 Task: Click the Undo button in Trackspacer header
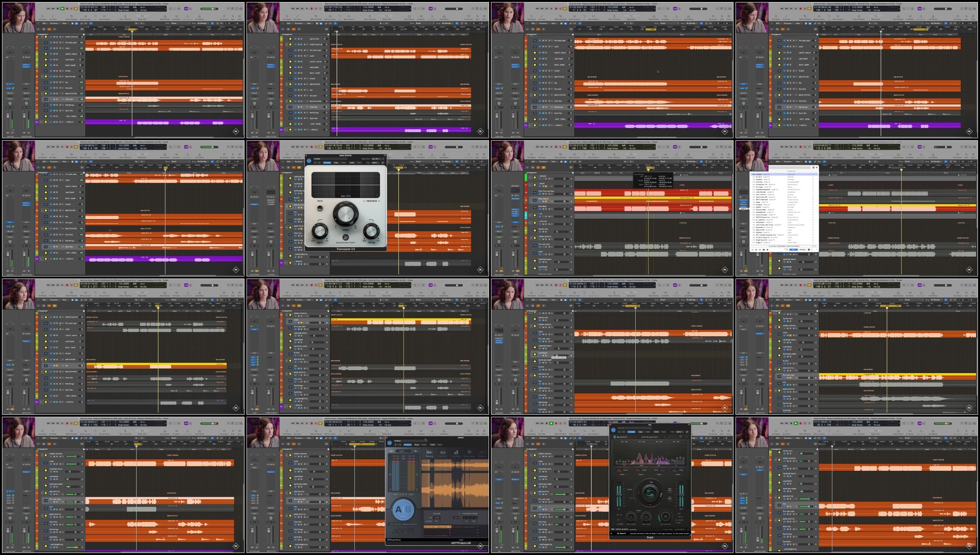(x=352, y=162)
